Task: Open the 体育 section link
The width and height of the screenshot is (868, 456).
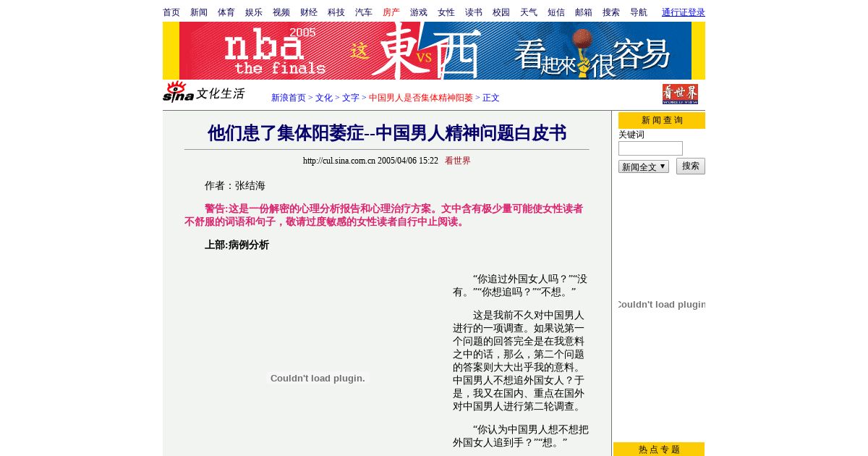Action: pos(226,12)
